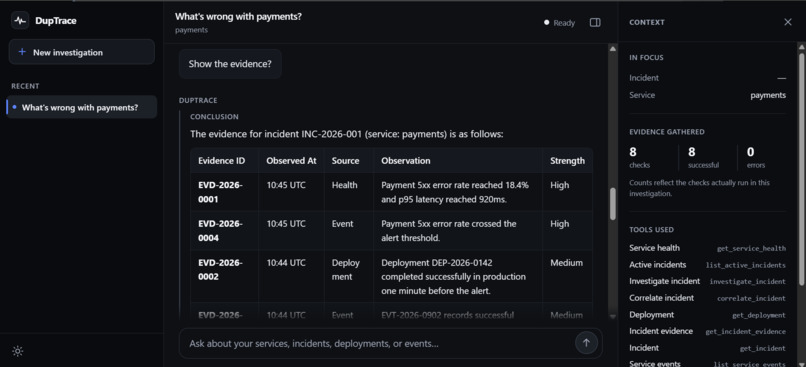The width and height of the screenshot is (806, 367).
Task: Toggle the light/dark theme sun icon
Action: coord(17,351)
